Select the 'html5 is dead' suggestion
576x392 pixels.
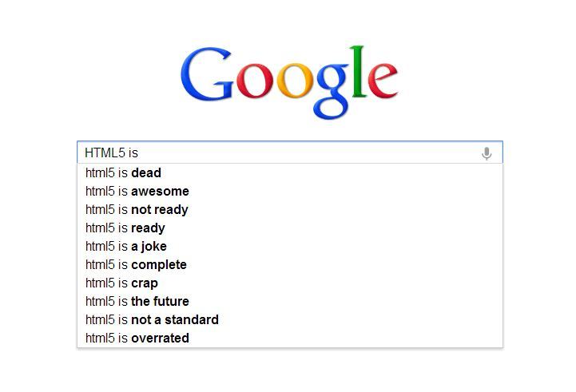124,172
